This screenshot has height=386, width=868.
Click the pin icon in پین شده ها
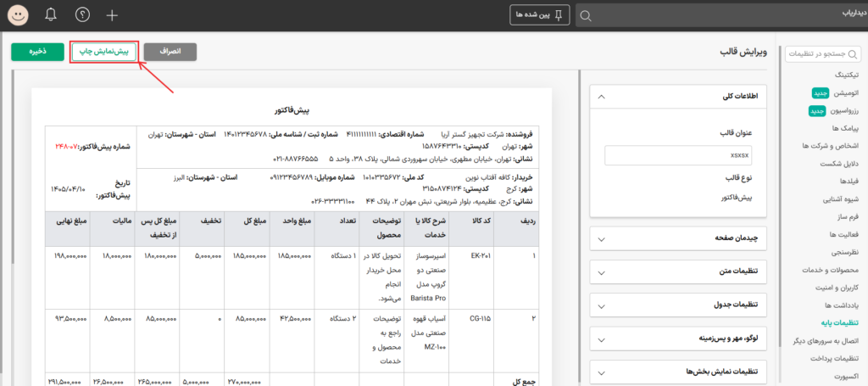point(558,15)
